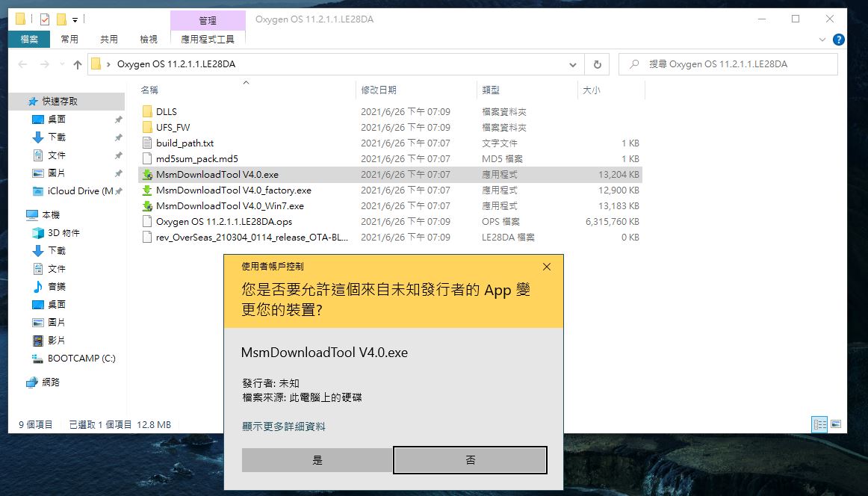This screenshot has height=496, width=868.
Task: Open 文件 under 本機
Action: click(x=50, y=268)
